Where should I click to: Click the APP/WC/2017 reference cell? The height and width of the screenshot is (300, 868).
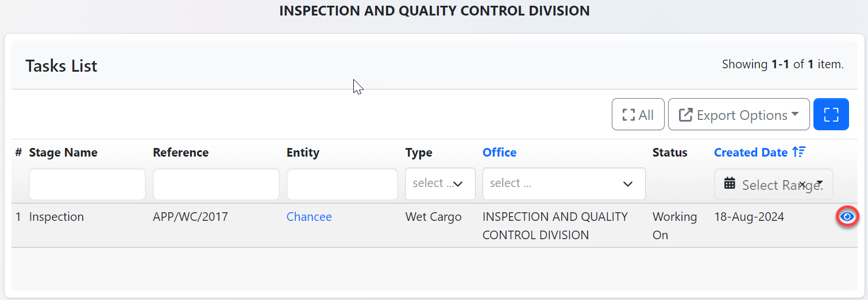190,217
